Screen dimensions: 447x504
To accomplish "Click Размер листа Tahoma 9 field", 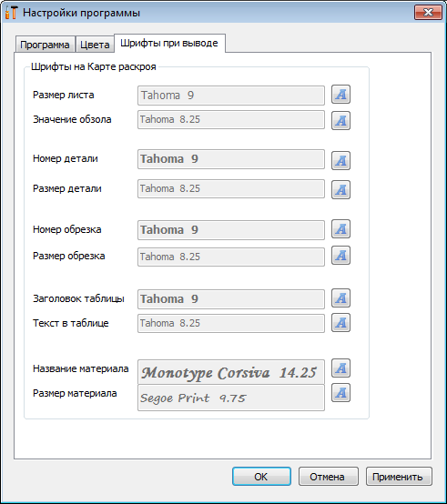I will pos(231,96).
